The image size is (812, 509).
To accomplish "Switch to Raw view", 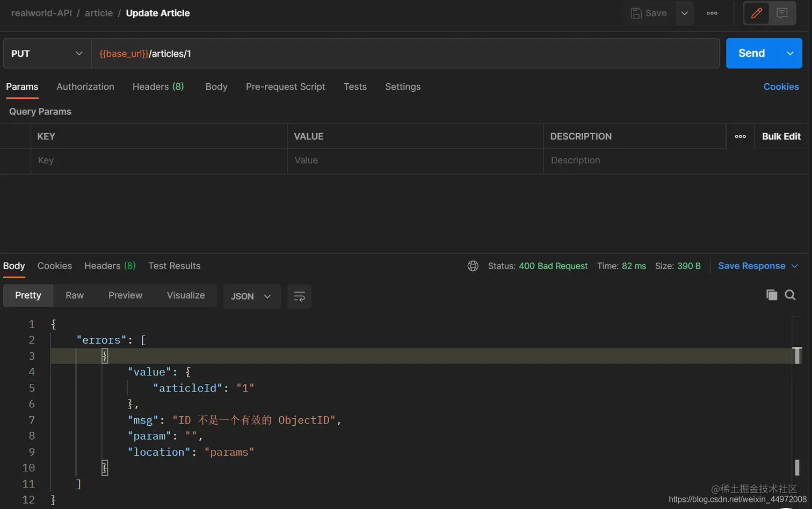I will (75, 295).
